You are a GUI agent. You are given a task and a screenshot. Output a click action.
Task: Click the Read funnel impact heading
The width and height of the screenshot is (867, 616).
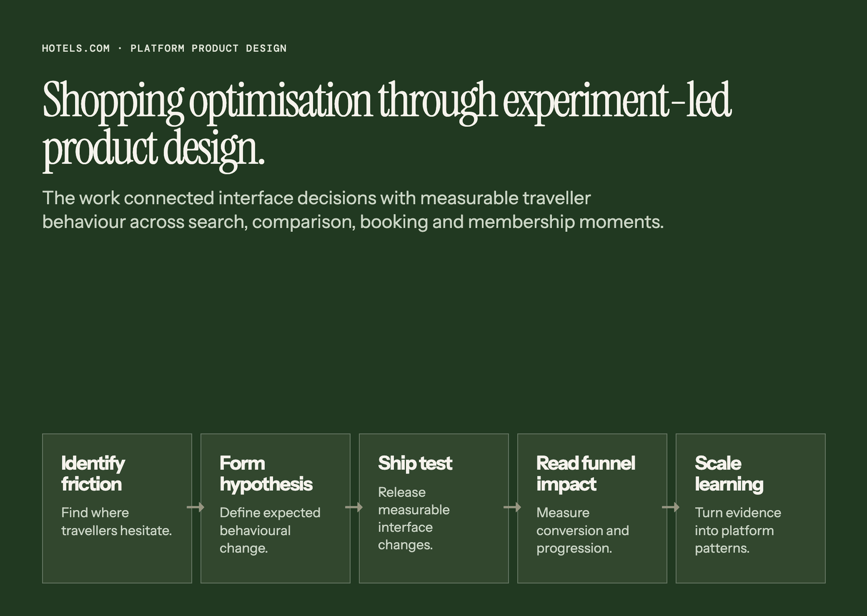coord(586,474)
